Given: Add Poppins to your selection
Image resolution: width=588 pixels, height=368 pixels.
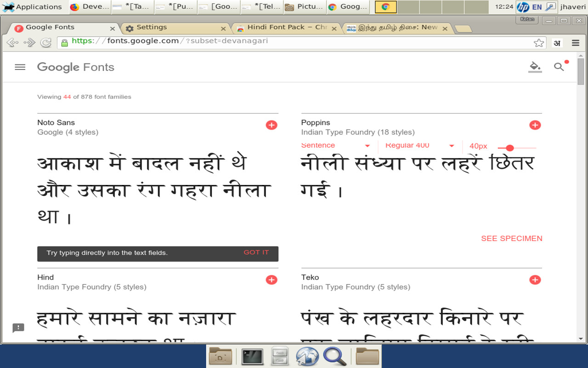Looking at the screenshot, I should (x=535, y=125).
